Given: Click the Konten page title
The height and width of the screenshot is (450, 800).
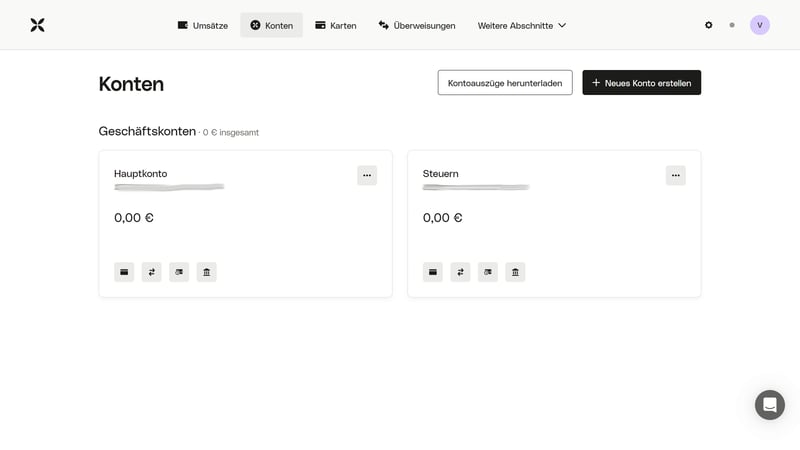Looking at the screenshot, I should (x=131, y=84).
